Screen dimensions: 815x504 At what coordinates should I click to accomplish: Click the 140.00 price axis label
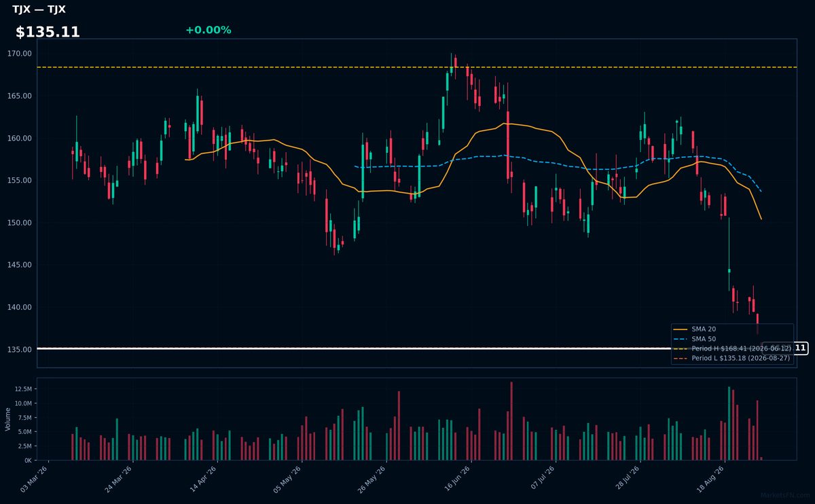[19, 307]
